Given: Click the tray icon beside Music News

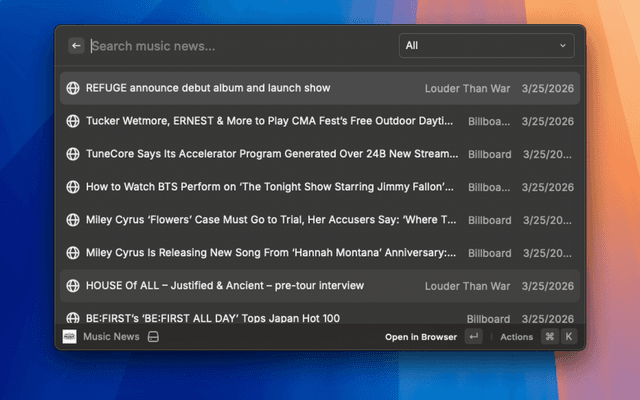Looking at the screenshot, I should 153,337.
